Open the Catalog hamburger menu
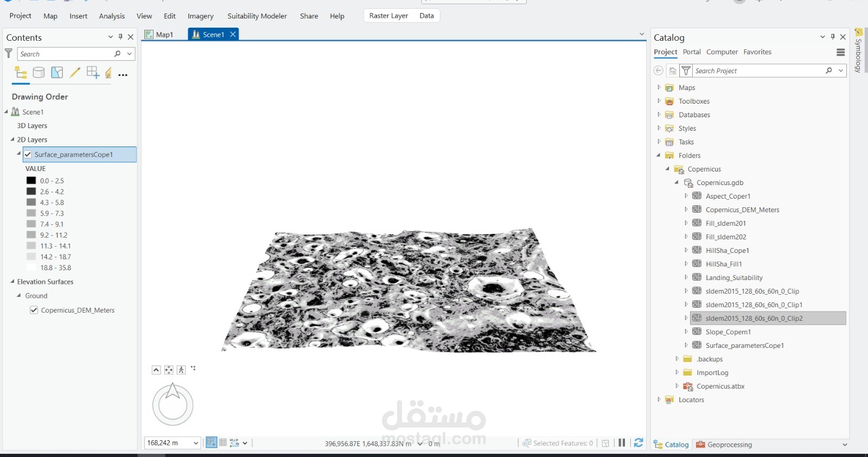This screenshot has width=868, height=457. point(840,52)
